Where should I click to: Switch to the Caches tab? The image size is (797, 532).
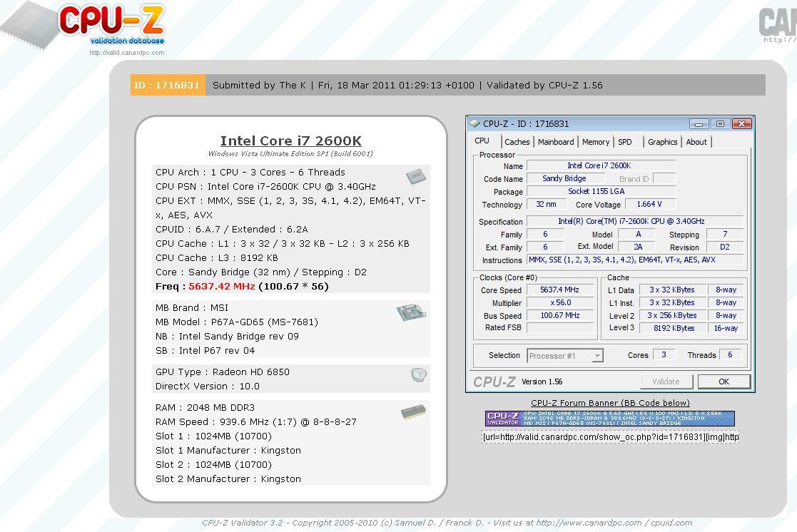click(517, 143)
